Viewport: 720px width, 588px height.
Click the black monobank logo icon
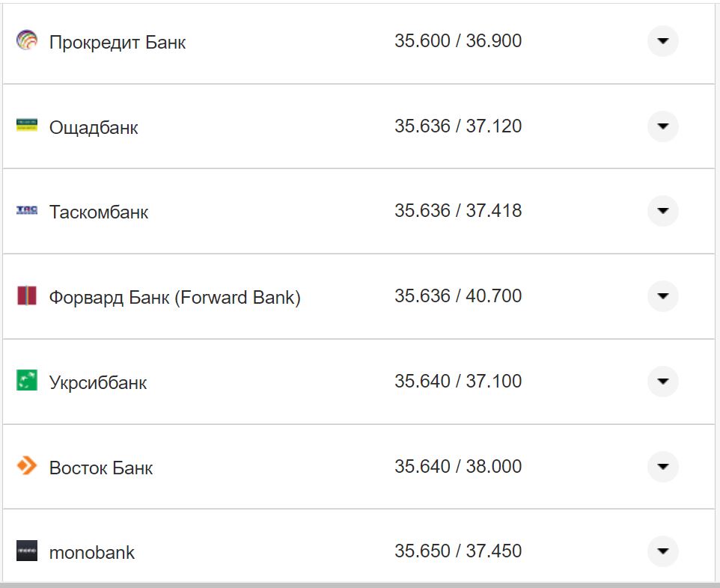pos(28,552)
